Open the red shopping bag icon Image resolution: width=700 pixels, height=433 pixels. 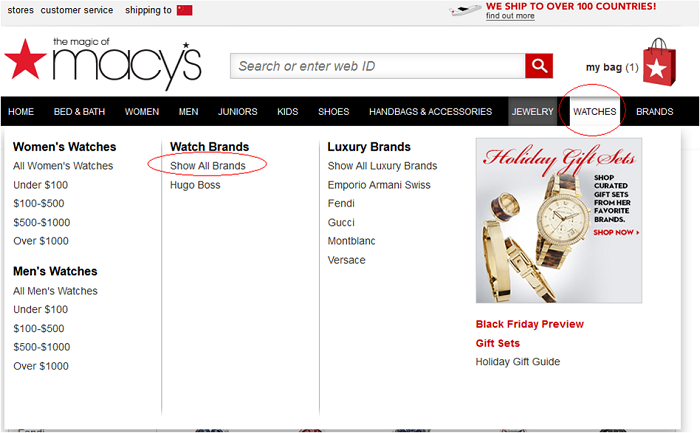click(x=659, y=62)
